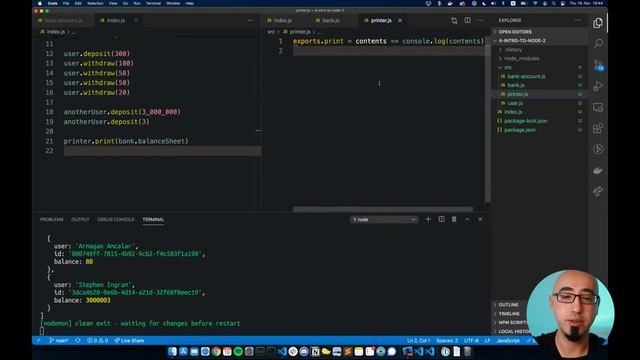This screenshot has height=360, width=640.
Task: Open Explorer panel more actions ellipsis
Action: pos(578,20)
